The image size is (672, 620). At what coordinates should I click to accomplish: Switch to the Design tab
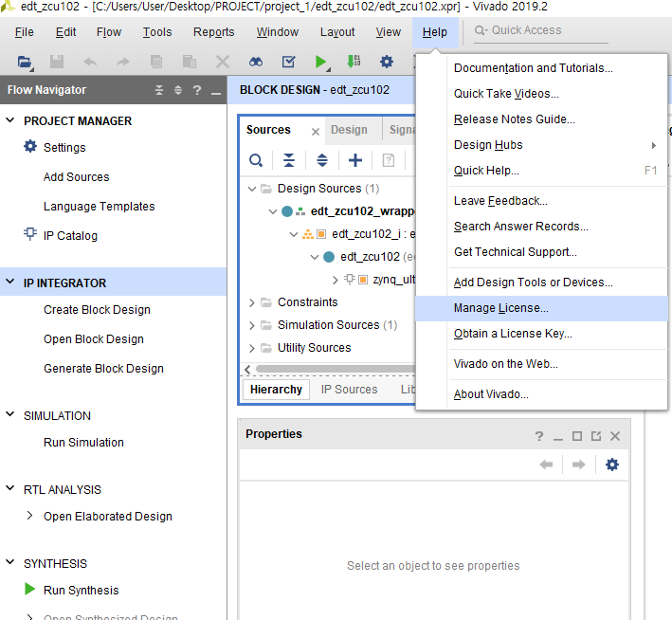(x=349, y=130)
